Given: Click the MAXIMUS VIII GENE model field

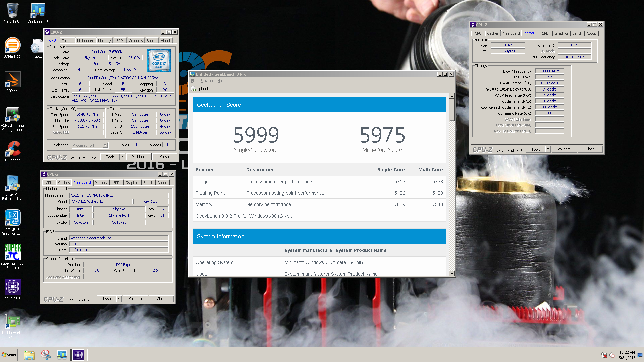Looking at the screenshot, I should coord(101,201).
